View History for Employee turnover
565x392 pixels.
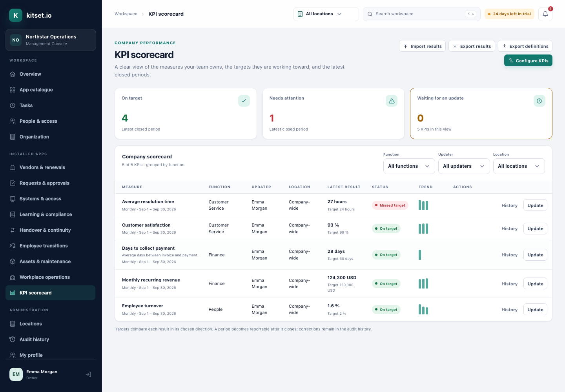tap(509, 310)
